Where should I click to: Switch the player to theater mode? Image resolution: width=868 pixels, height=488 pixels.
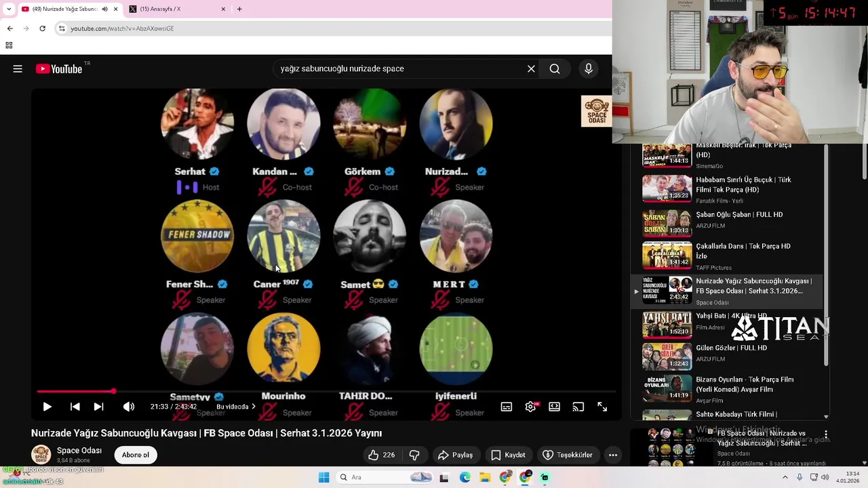pyautogui.click(x=555, y=407)
